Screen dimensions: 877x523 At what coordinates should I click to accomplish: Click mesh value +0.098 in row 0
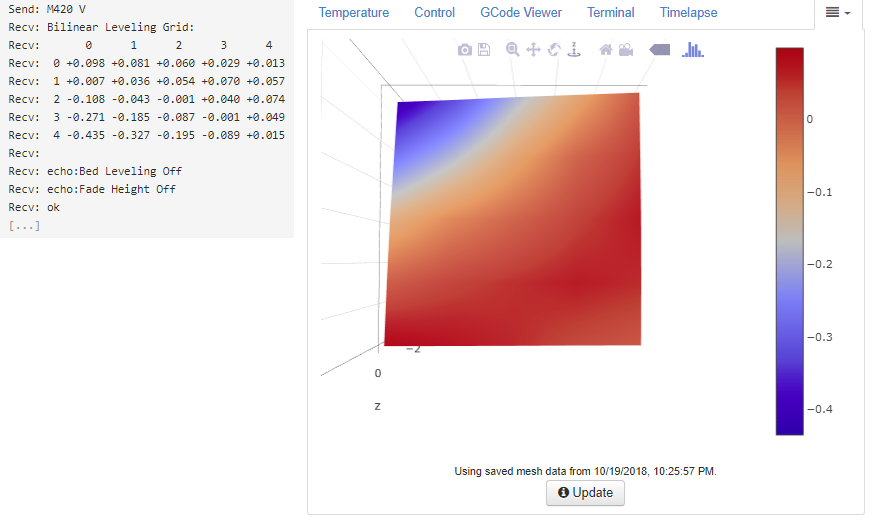point(86,63)
